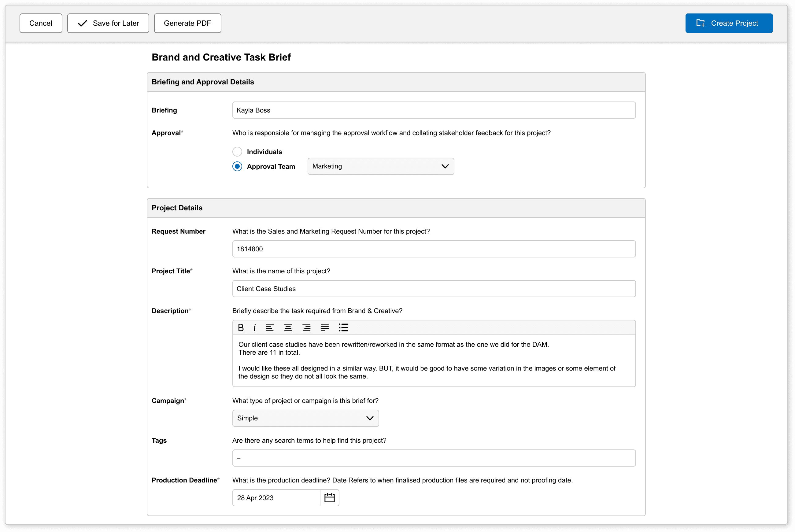
Task: Select left text alignment in the editor
Action: click(x=270, y=327)
